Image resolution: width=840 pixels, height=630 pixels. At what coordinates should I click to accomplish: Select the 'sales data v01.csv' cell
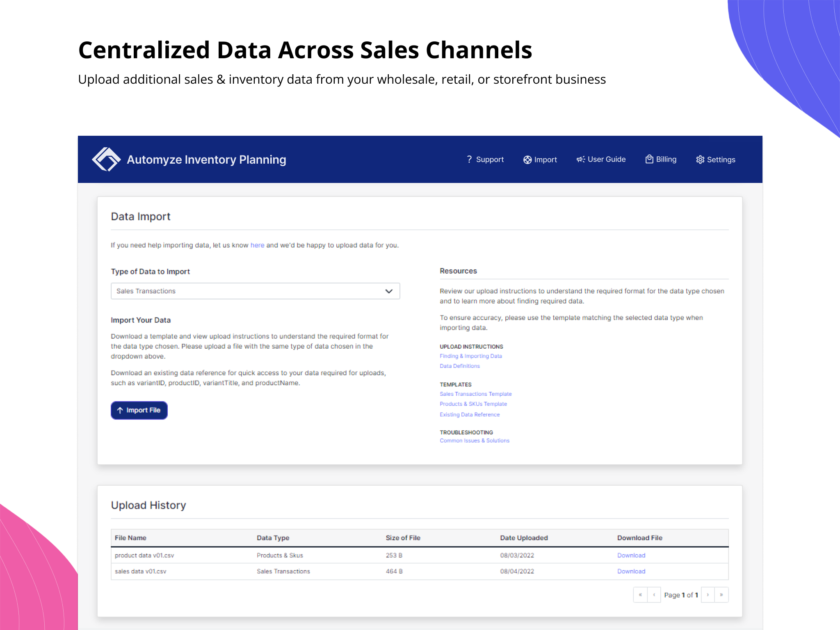[141, 571]
